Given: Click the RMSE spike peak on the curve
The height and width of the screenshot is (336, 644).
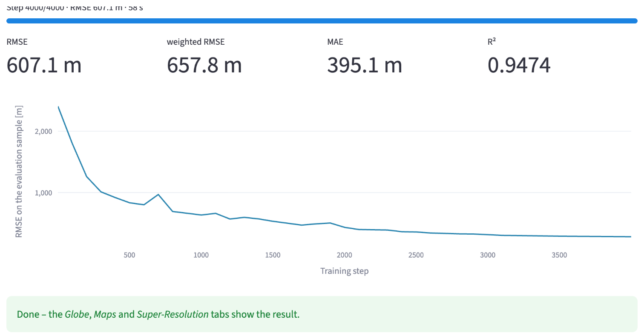Looking at the screenshot, I should 158,195.
